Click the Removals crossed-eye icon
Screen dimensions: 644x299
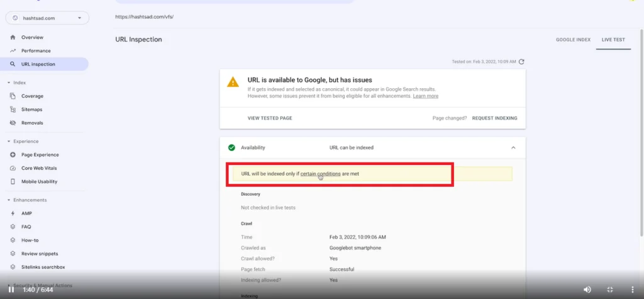13,123
